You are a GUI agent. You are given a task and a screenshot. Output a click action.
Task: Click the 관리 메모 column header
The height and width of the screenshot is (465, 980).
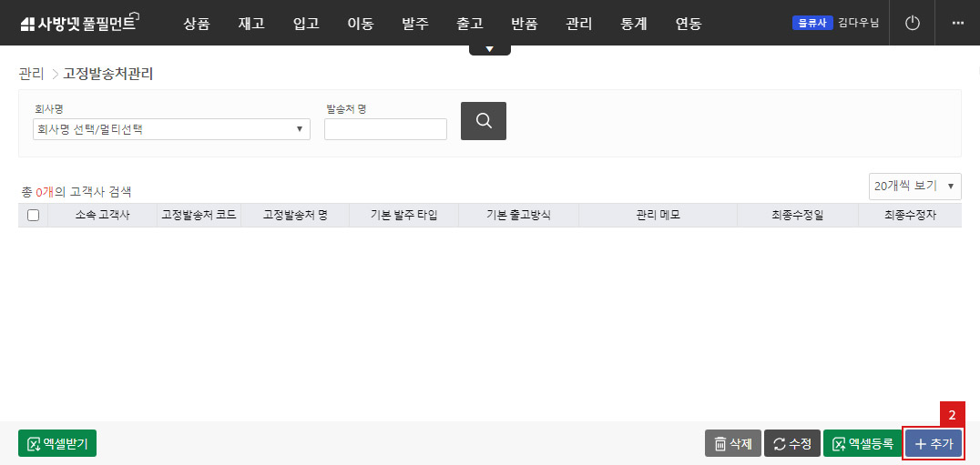click(658, 216)
